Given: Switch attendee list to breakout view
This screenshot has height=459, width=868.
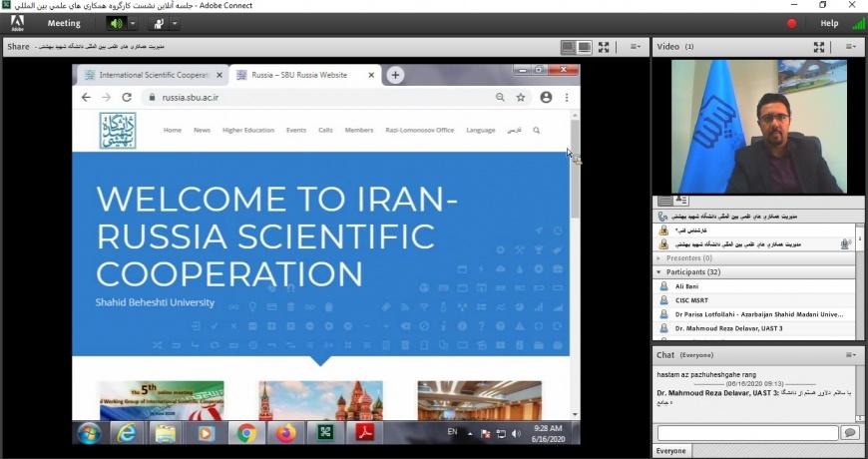Looking at the screenshot, I should 681,201.
